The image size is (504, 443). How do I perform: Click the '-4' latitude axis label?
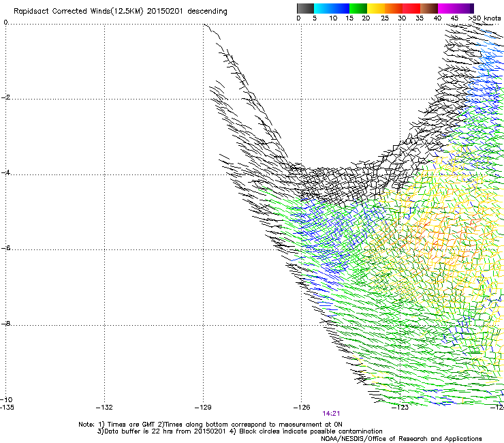point(5,172)
